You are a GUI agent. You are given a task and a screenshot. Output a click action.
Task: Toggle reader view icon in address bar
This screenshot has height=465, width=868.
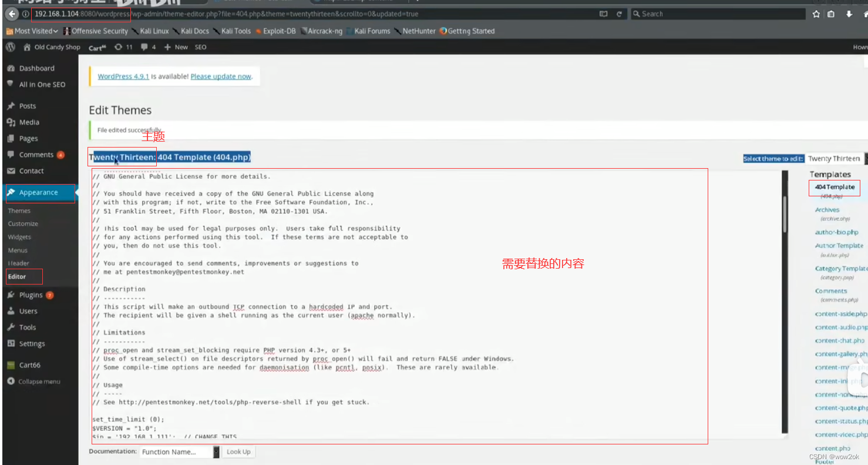603,14
